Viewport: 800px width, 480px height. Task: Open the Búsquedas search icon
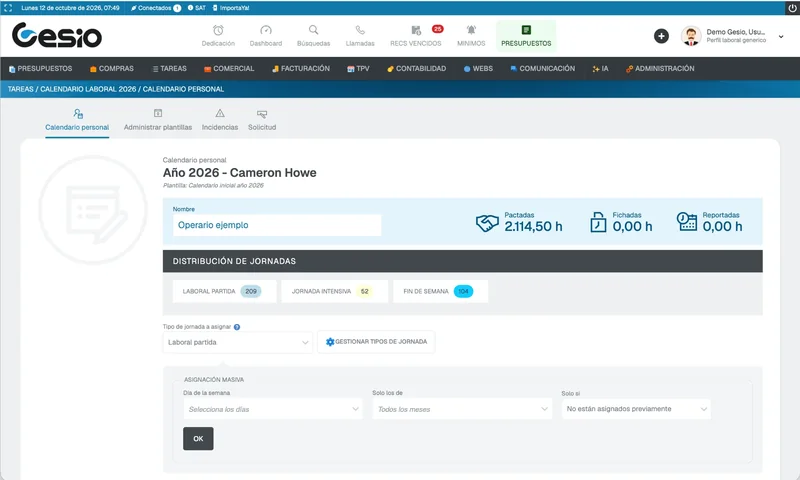tap(313, 30)
